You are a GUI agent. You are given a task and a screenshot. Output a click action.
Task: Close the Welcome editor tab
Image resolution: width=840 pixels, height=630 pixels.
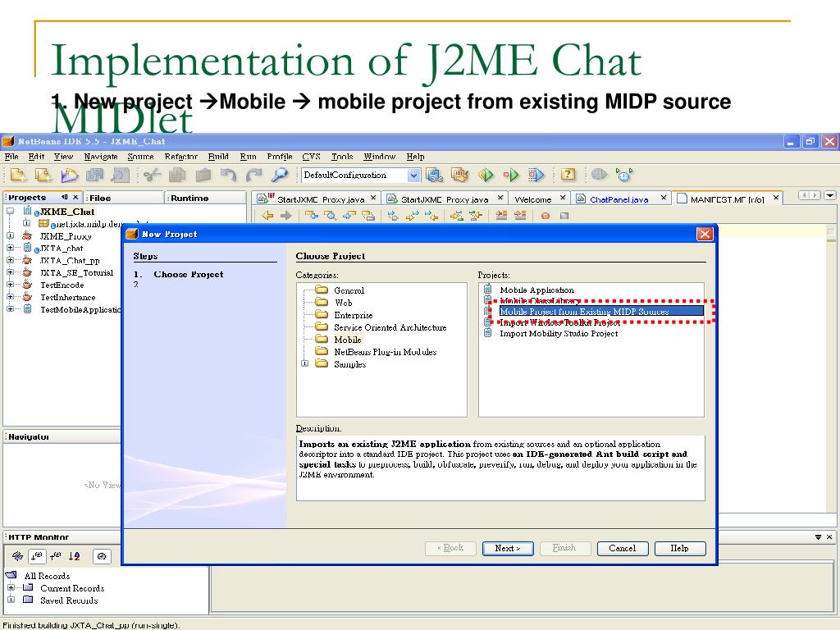pyautogui.click(x=563, y=198)
